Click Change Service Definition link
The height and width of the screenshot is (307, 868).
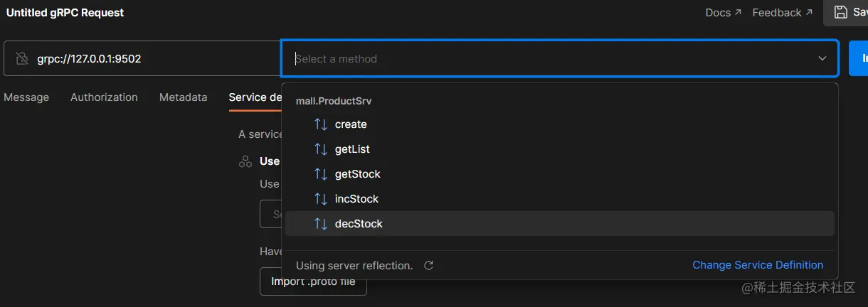tap(758, 265)
